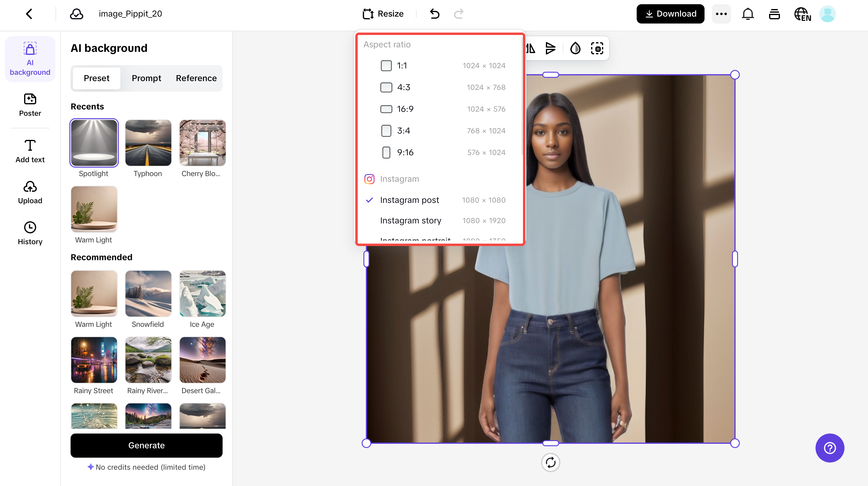Check the 9:16 aspect ratio option
Viewport: 868px width, 486px height.
386,152
